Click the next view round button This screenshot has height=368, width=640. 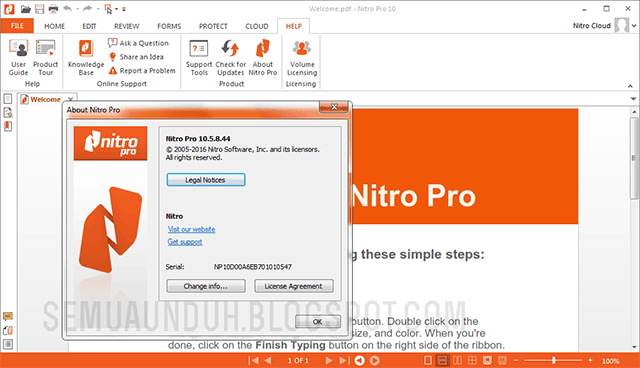point(375,360)
